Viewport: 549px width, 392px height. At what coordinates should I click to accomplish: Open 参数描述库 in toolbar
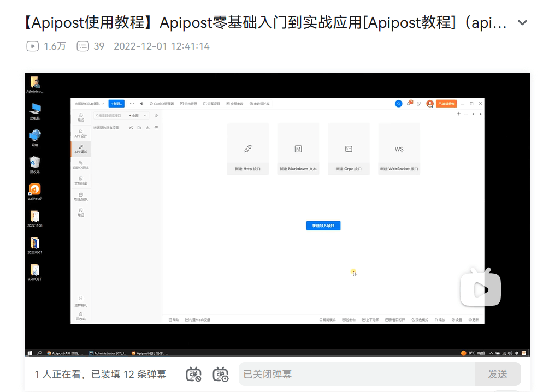(x=260, y=104)
